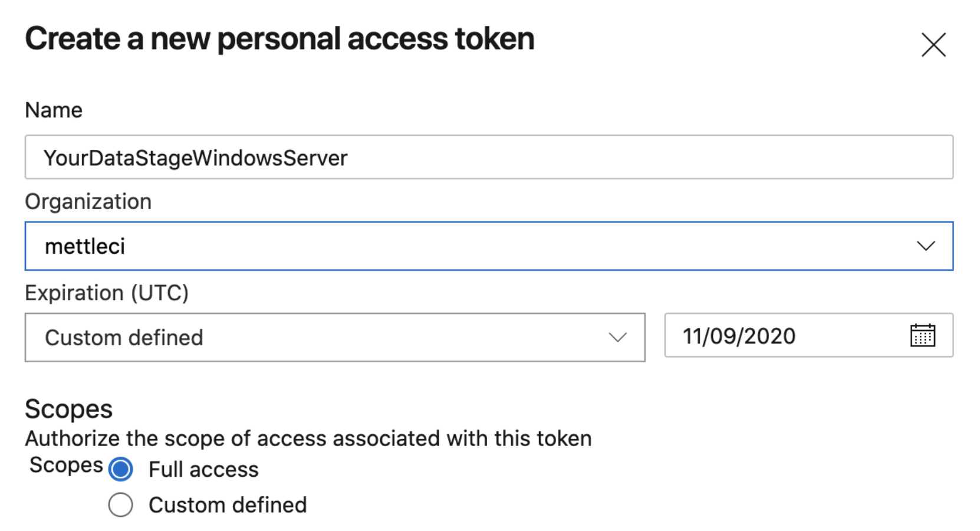Click the dialog title text

(x=279, y=40)
